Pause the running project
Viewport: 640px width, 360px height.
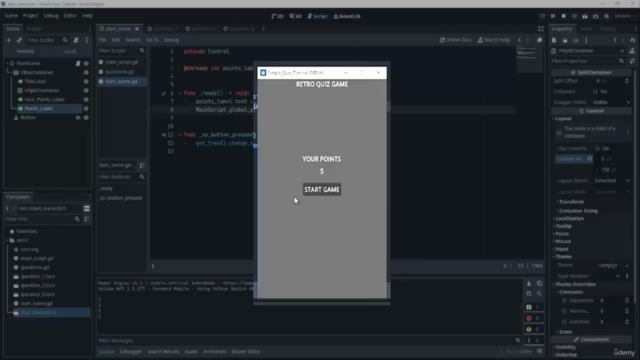[553, 16]
